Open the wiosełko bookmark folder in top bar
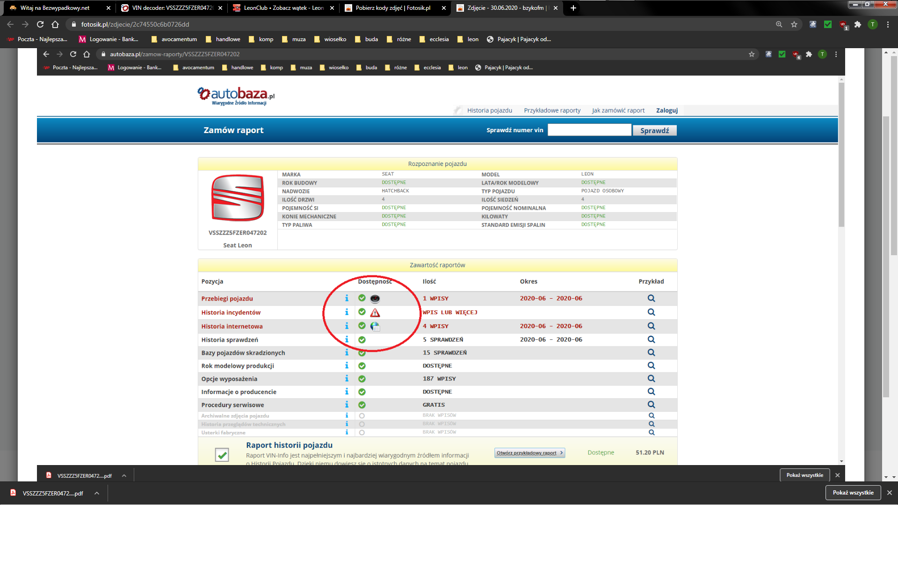The image size is (898, 588). pyautogui.click(x=330, y=39)
